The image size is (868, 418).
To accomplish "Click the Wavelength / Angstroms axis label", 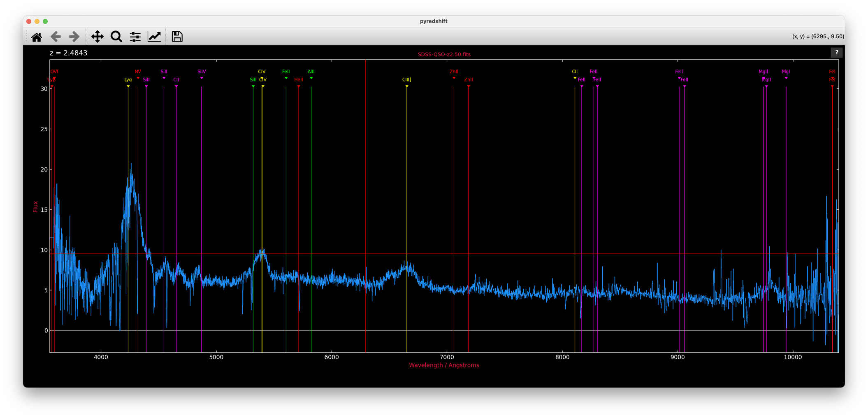I will [x=444, y=365].
